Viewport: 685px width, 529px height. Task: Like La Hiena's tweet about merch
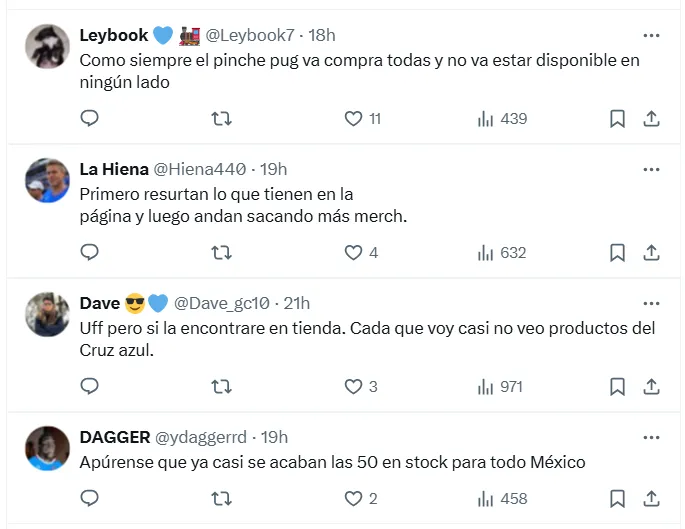click(353, 253)
